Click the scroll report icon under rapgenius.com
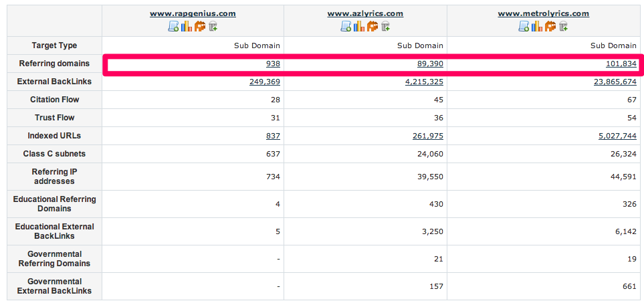 [173, 26]
